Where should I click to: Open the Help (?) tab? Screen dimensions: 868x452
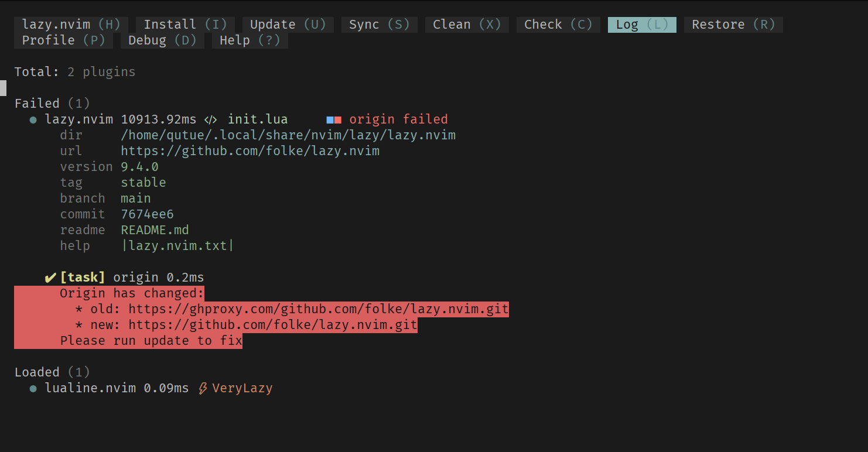pos(250,40)
